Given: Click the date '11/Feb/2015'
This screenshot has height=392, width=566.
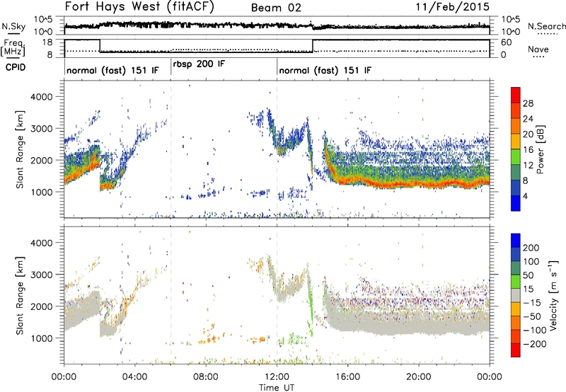Looking at the screenshot, I should 453,7.
